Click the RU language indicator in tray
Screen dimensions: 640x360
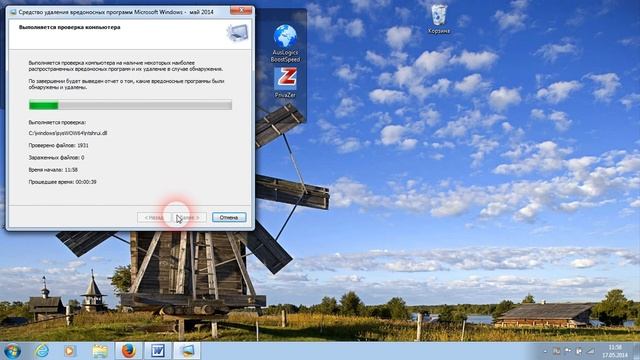556,351
